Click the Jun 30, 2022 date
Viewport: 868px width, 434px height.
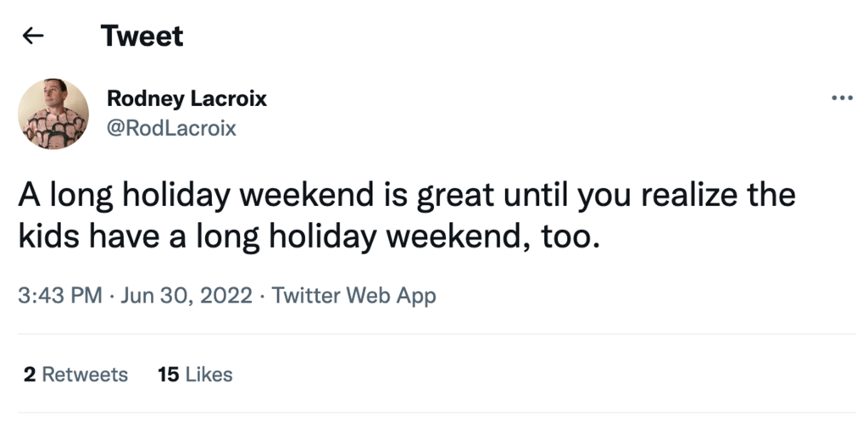tap(186, 296)
